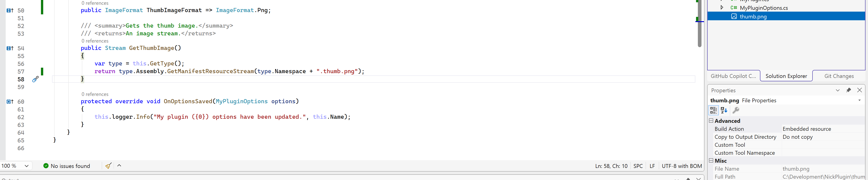Click the screwdriver quick actions icon on line 58
868x180 pixels.
click(x=35, y=79)
